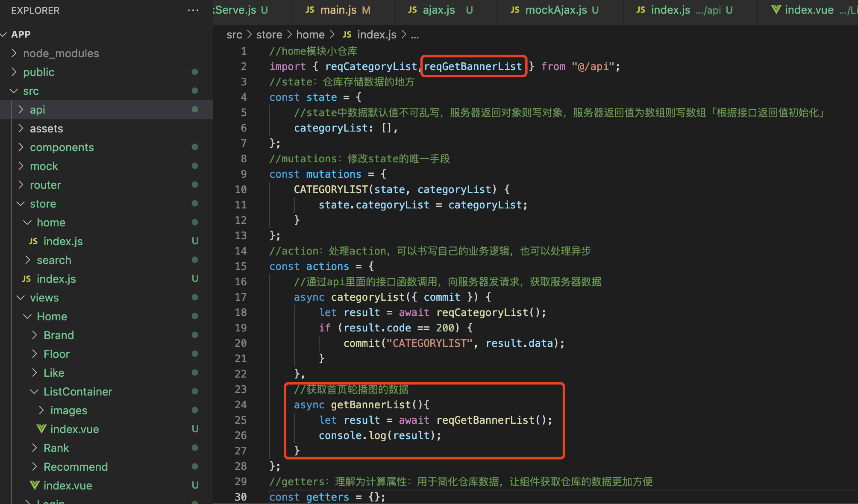
Task: Click the JS icon on mockAjax.js tab
Action: (515, 10)
